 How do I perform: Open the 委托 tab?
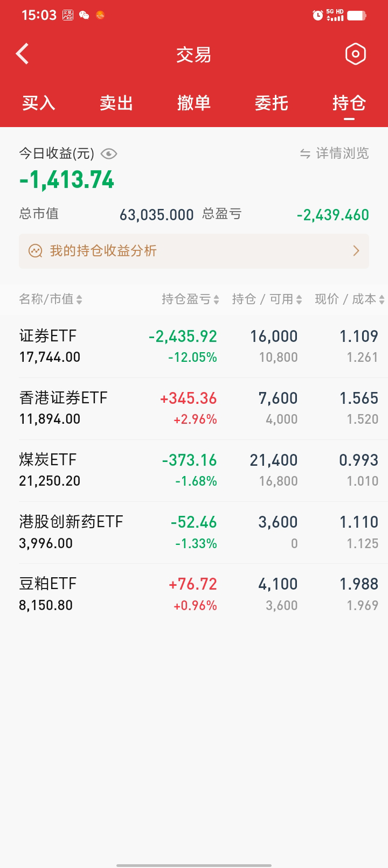[272, 103]
